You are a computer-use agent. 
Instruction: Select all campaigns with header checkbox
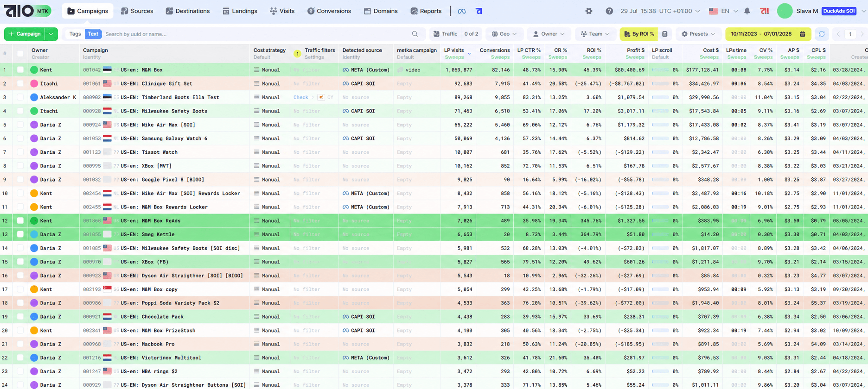pos(20,54)
